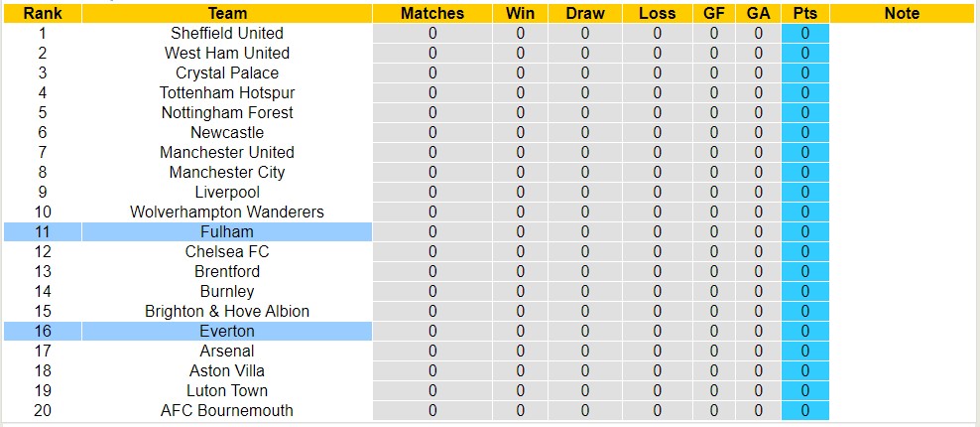
Task: Click the blue Pts cell for Sheffield United
Action: (x=804, y=33)
